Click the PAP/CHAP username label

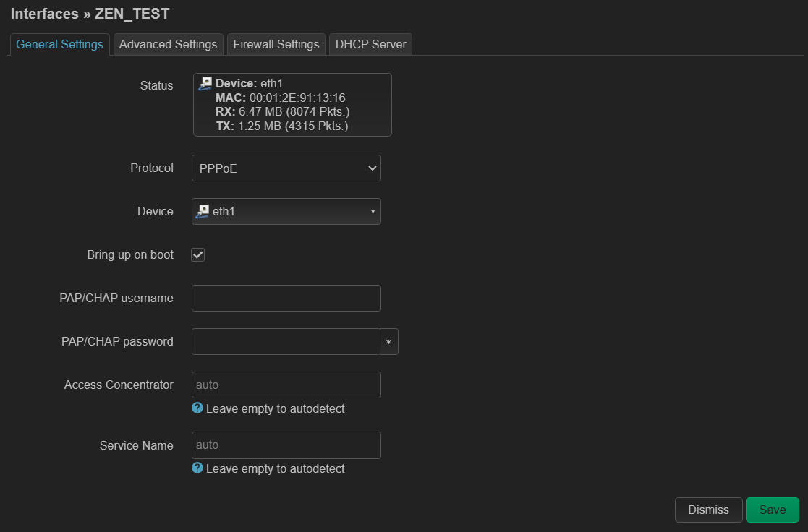[116, 299]
